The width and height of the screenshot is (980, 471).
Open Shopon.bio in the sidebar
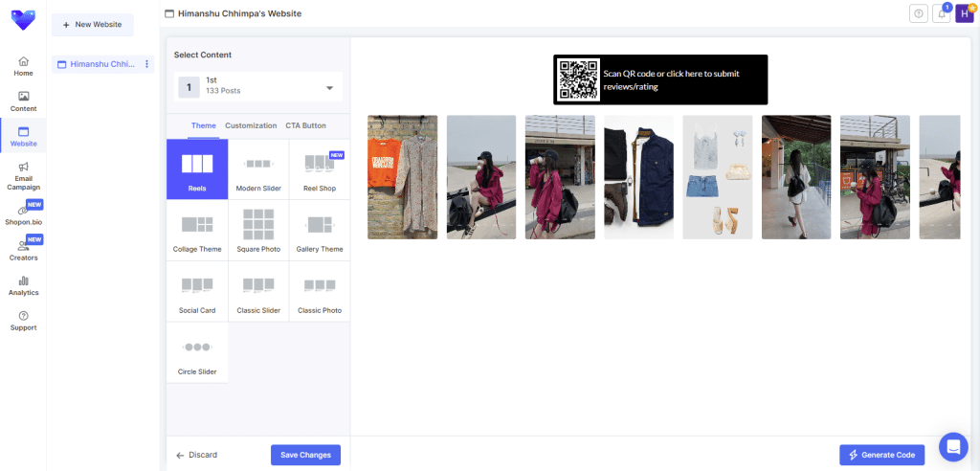[x=23, y=215]
